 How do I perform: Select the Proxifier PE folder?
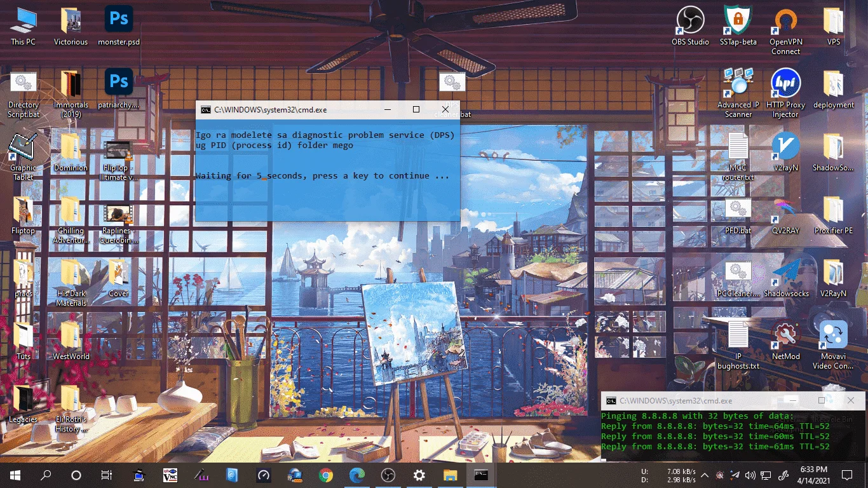[x=834, y=215]
